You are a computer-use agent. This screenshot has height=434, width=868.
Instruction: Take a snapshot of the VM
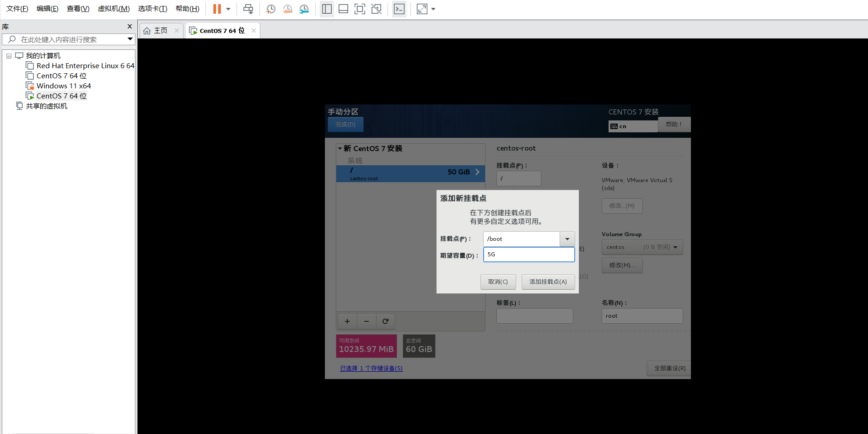(x=271, y=9)
